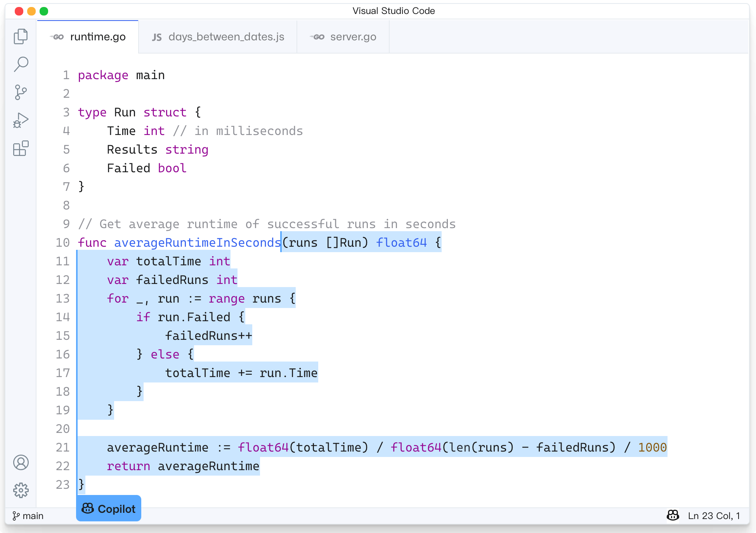The width and height of the screenshot is (756, 533).
Task: Click the branch icon beside main
Action: point(16,516)
